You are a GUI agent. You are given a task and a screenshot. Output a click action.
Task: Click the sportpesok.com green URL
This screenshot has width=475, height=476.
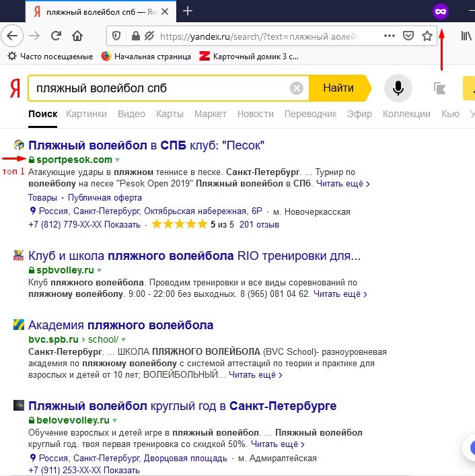(x=74, y=160)
